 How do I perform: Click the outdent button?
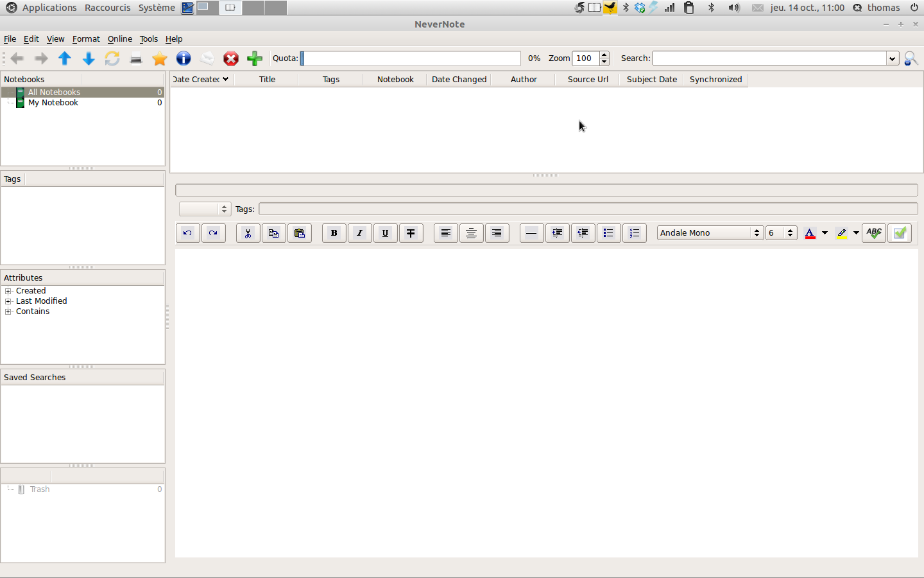[x=583, y=233]
